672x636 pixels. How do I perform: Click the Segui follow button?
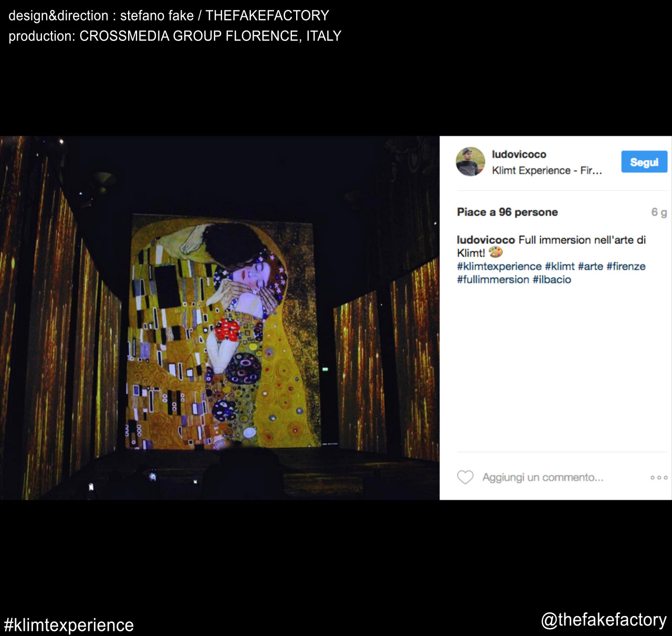(x=644, y=162)
